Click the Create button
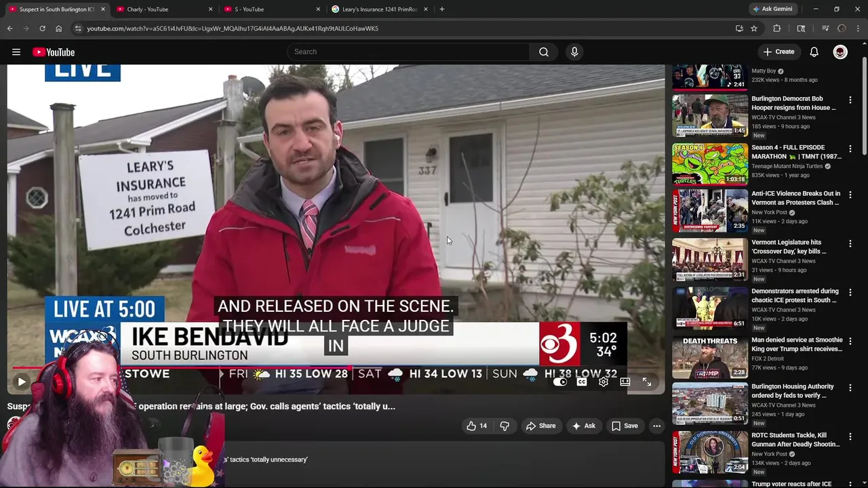 point(778,52)
